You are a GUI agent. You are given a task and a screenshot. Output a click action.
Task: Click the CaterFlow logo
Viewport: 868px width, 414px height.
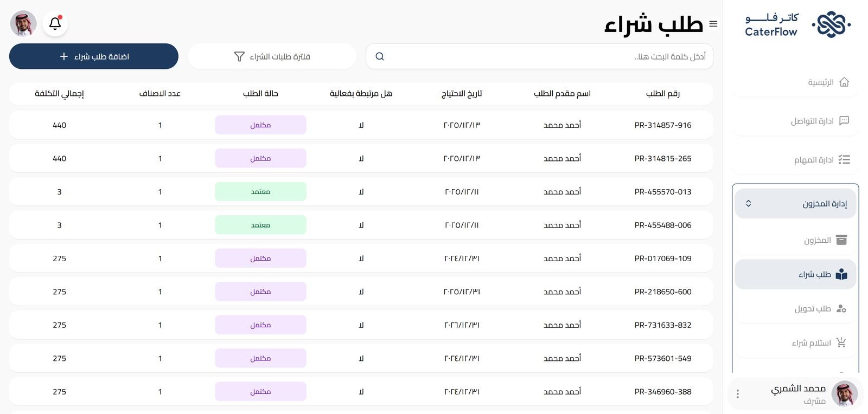point(798,24)
